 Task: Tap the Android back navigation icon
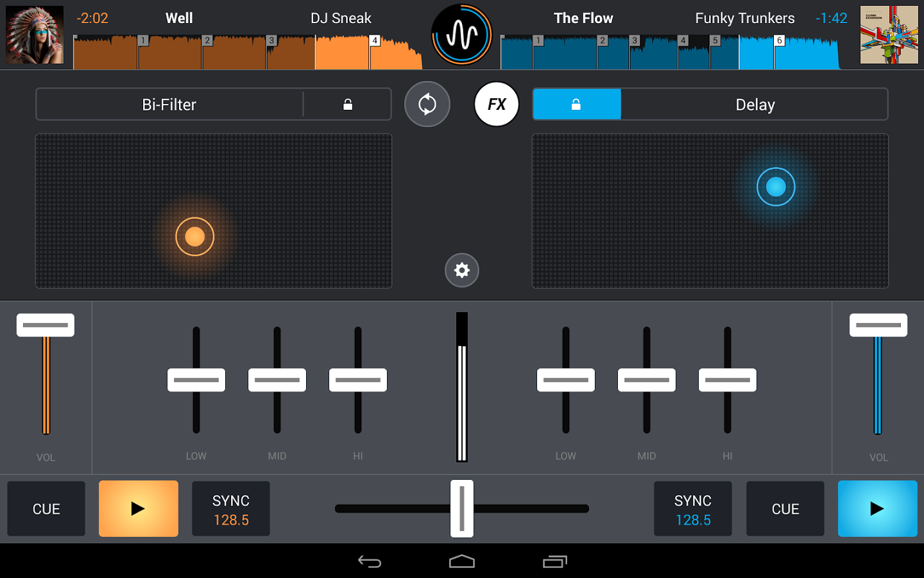pyautogui.click(x=370, y=561)
